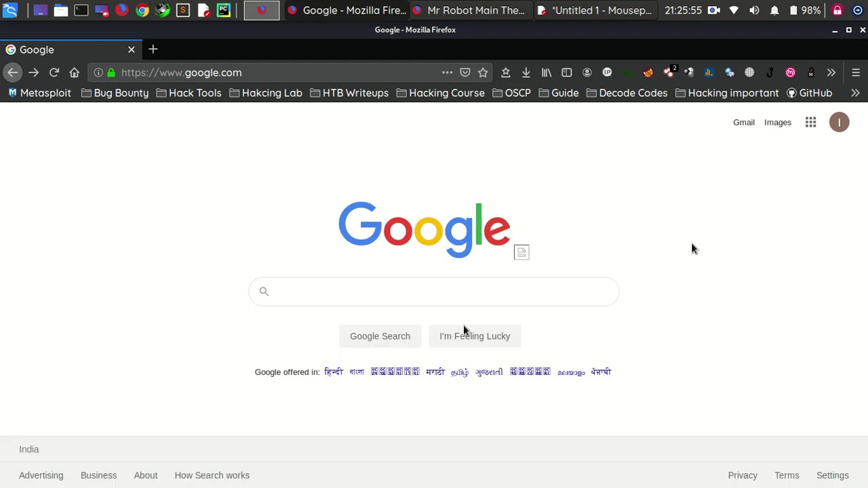
Task: Go back using the browser back arrow
Action: pos(13,73)
